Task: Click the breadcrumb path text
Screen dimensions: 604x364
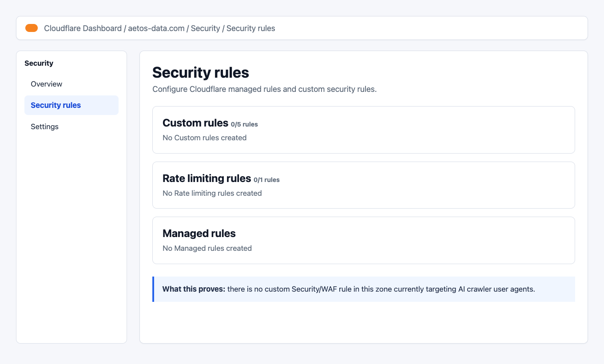Action: pos(159,28)
